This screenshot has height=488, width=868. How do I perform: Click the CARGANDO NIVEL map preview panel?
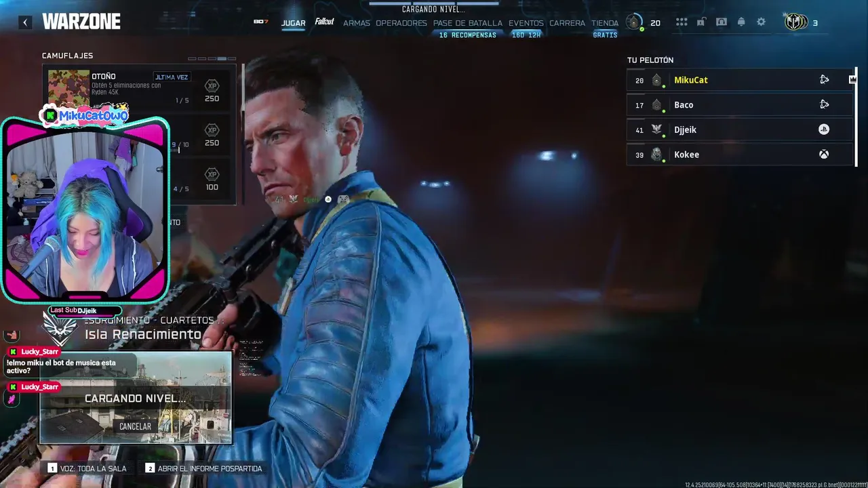point(136,397)
